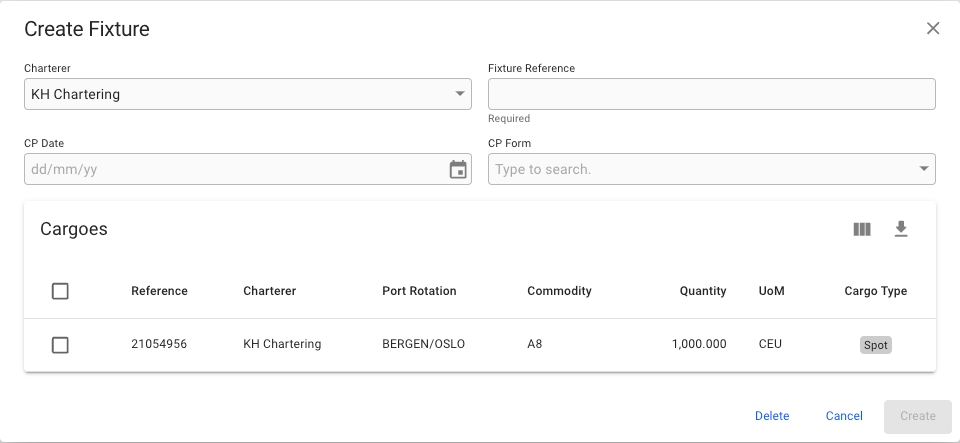This screenshot has height=443, width=960.
Task: Sort by the Port Rotation column header
Action: (419, 291)
